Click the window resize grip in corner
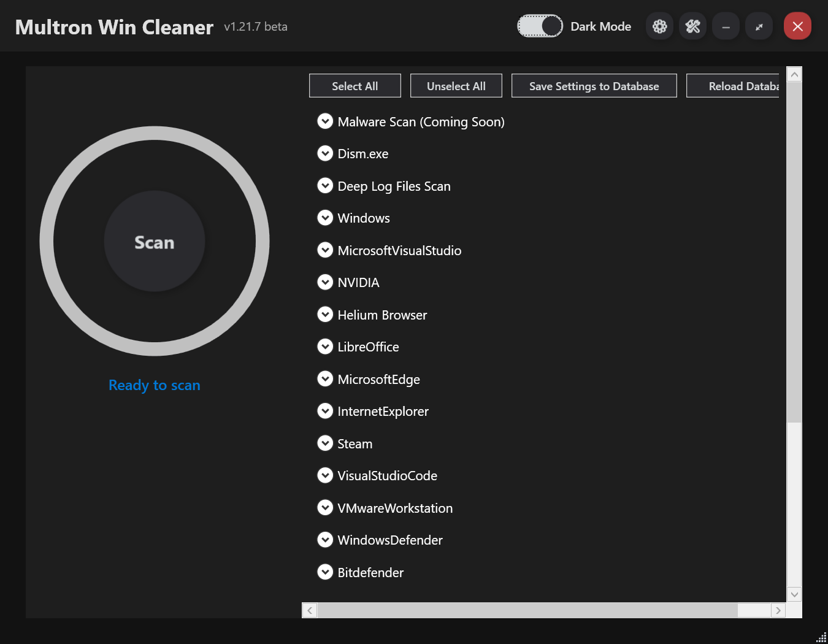Viewport: 828px width, 644px height. 821,637
